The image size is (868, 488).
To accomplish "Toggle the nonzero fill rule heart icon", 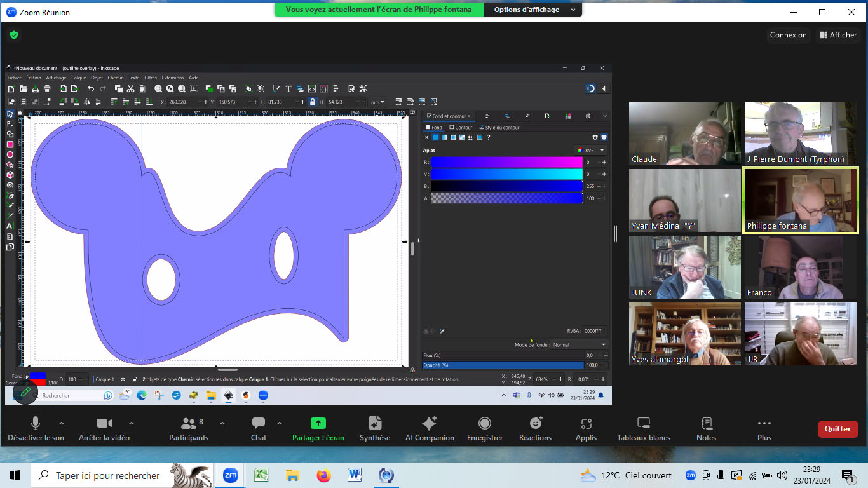I will (x=604, y=137).
